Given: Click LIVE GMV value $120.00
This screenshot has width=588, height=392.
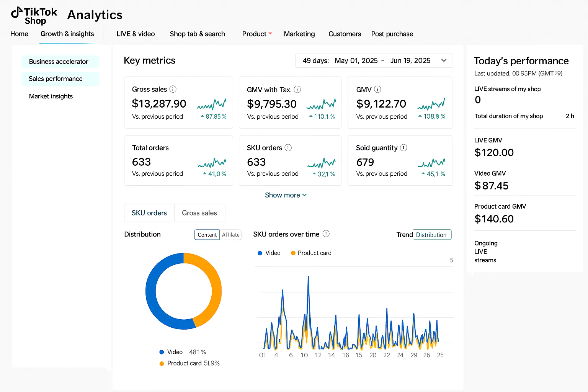Looking at the screenshot, I should click(494, 152).
